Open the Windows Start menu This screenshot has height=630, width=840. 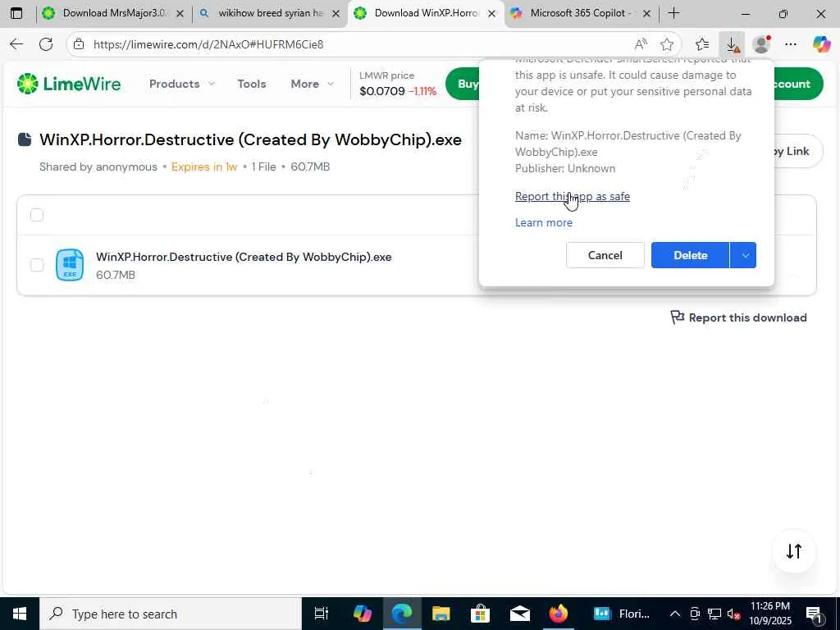(x=20, y=614)
